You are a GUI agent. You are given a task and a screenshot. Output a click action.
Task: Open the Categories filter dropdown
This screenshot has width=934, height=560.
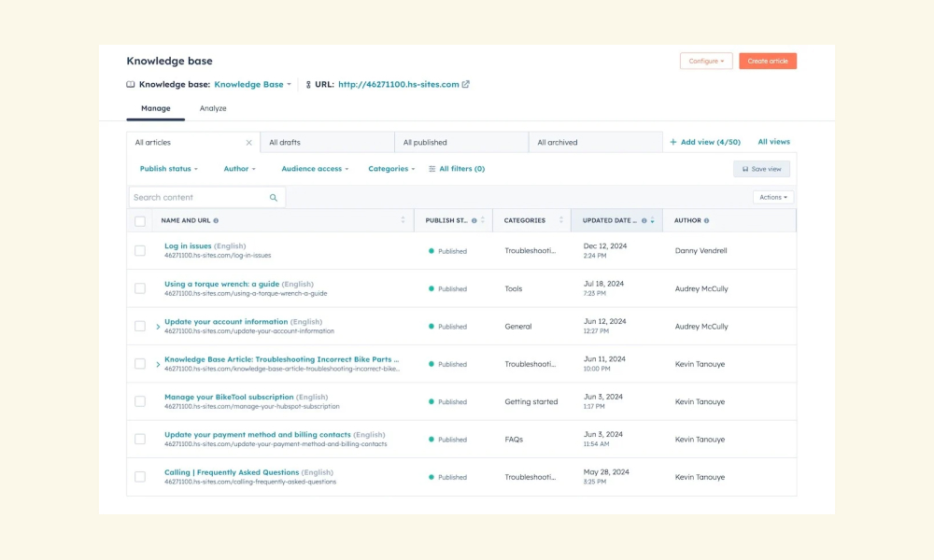coord(391,169)
